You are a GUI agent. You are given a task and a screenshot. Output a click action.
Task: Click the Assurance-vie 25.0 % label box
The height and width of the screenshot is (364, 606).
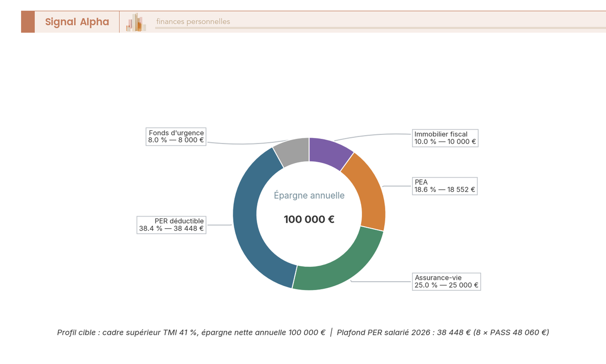(x=446, y=281)
